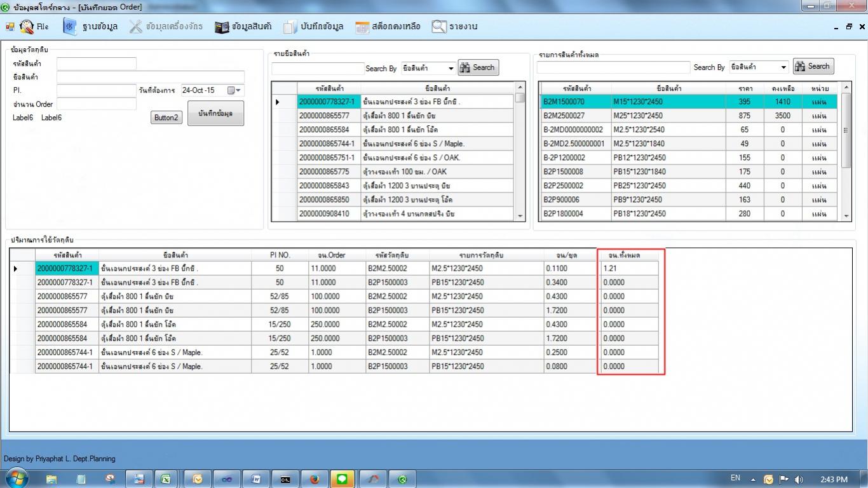Click Search button in รายการสินค้าทั้งหมด panel

click(x=813, y=66)
